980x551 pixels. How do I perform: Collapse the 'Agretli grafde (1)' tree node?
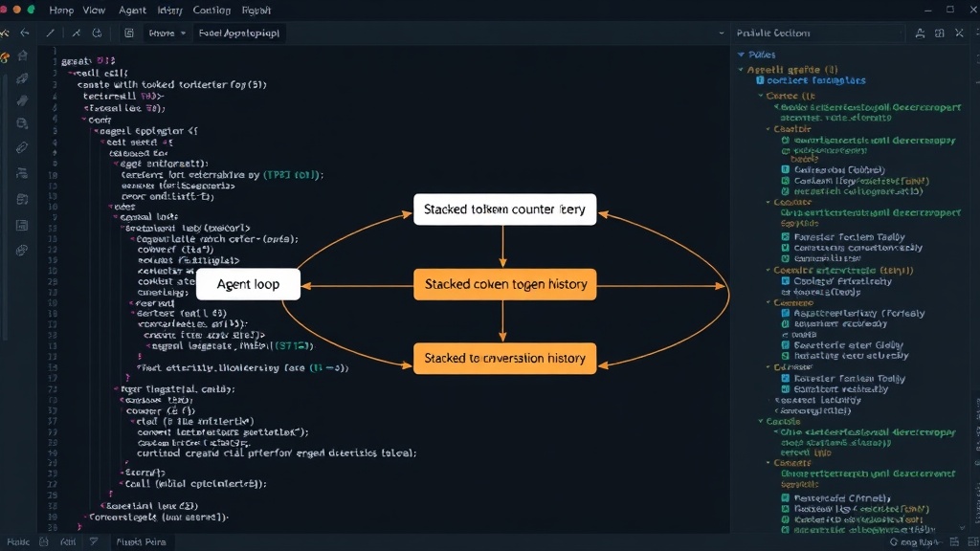point(742,70)
